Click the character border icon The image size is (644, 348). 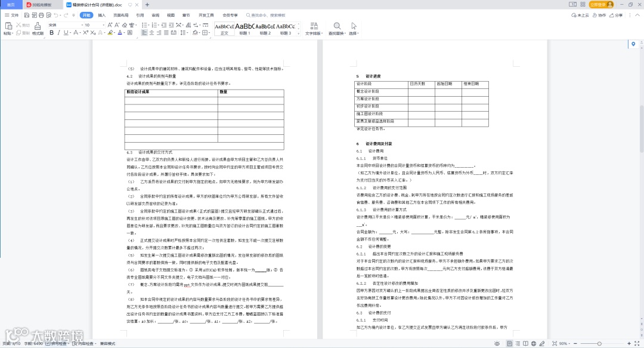click(130, 32)
